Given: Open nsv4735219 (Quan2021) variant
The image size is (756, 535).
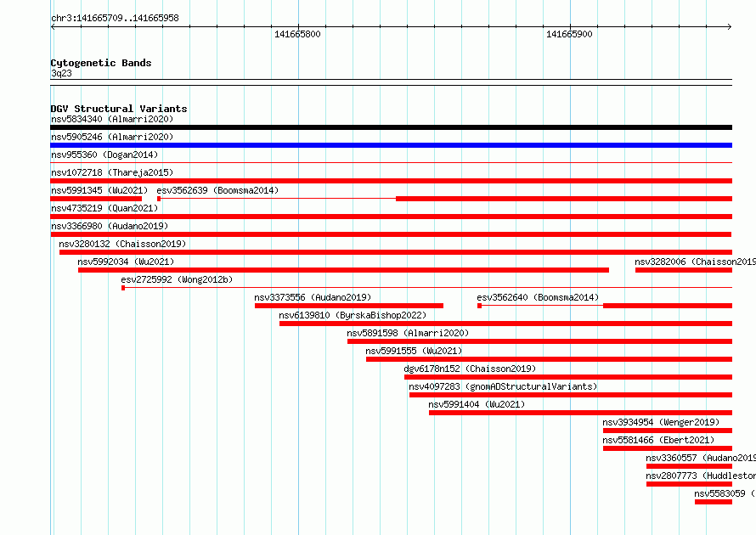Looking at the screenshot, I should [x=104, y=208].
